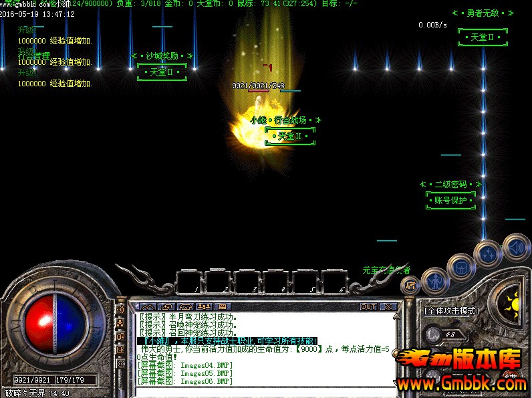Toggle the broadcast signal icon left of chat
This screenshot has width=532, height=398.
[x=120, y=364]
